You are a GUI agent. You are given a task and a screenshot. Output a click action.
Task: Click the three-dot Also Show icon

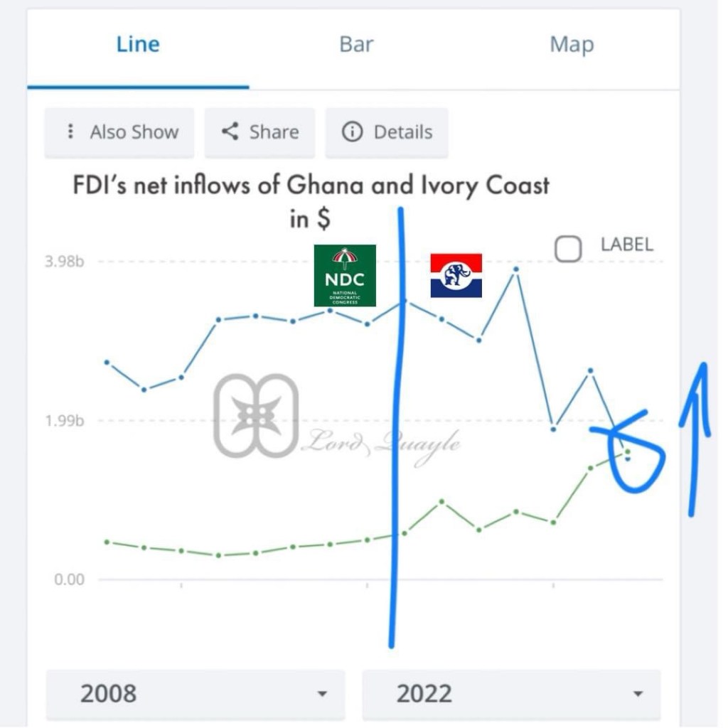(x=70, y=132)
